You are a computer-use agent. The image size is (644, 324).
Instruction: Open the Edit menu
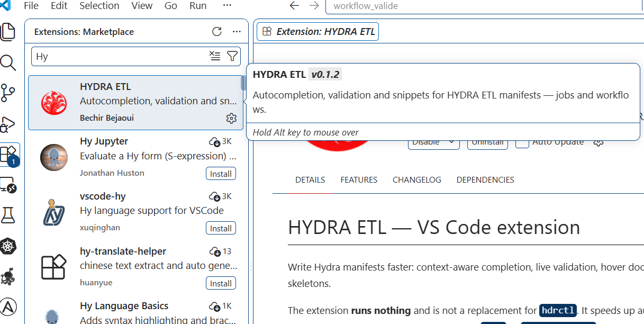point(59,6)
